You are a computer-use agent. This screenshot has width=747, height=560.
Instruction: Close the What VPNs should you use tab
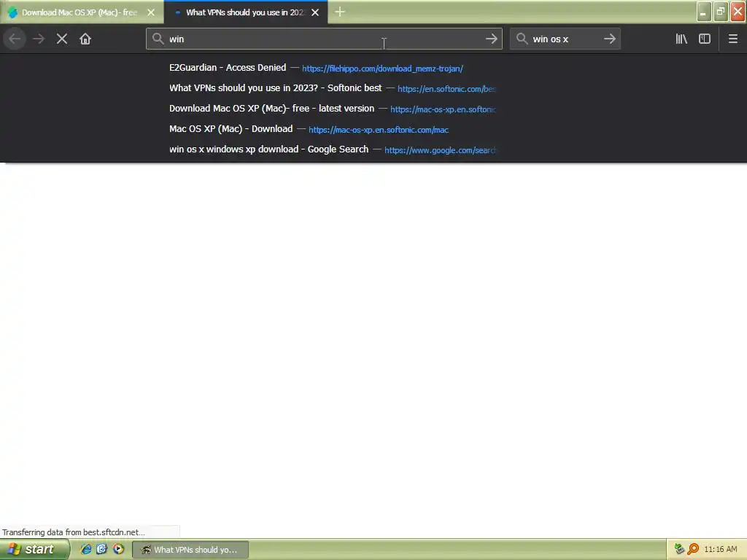click(315, 12)
